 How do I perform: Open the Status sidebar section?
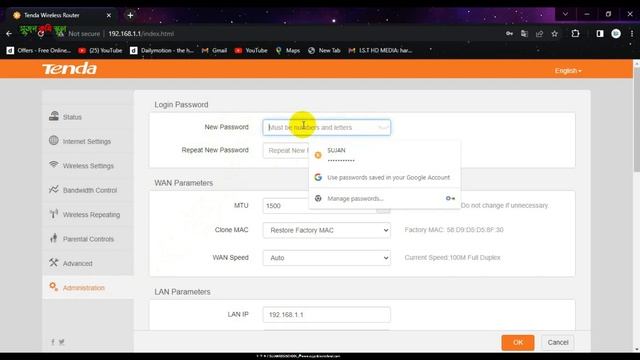coord(88,117)
